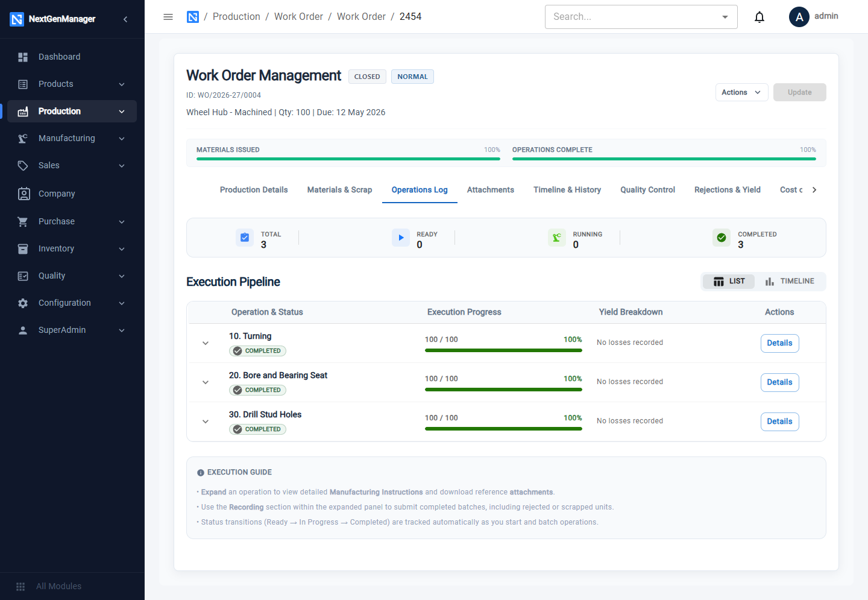Click Details for Bore and Bearing Seat
This screenshot has width=868, height=600.
(x=779, y=382)
